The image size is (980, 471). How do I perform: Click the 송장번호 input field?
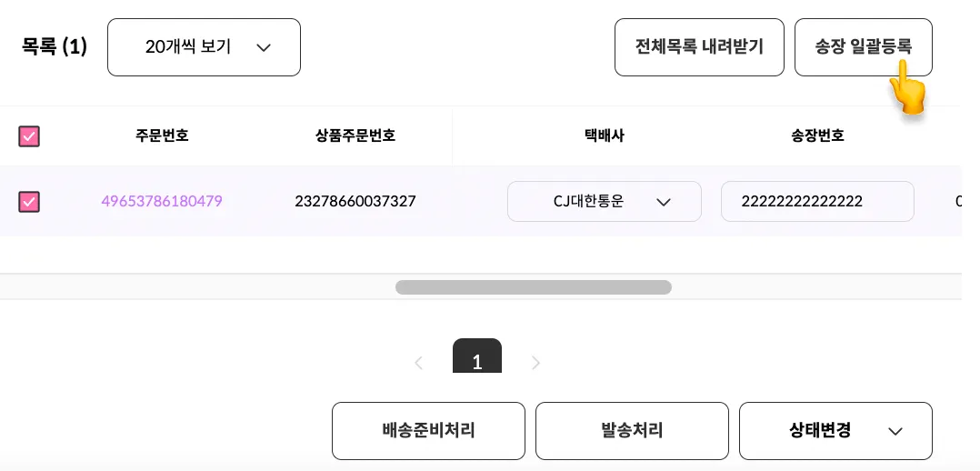(x=817, y=202)
